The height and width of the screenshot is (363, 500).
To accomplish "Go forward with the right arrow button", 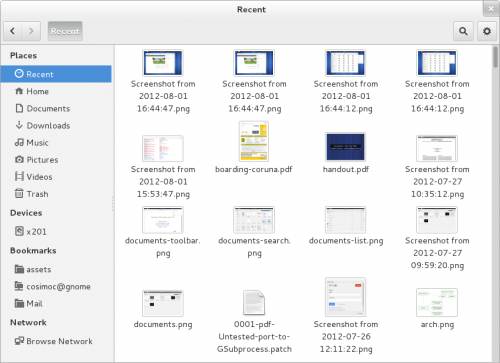I will pyautogui.click(x=31, y=31).
